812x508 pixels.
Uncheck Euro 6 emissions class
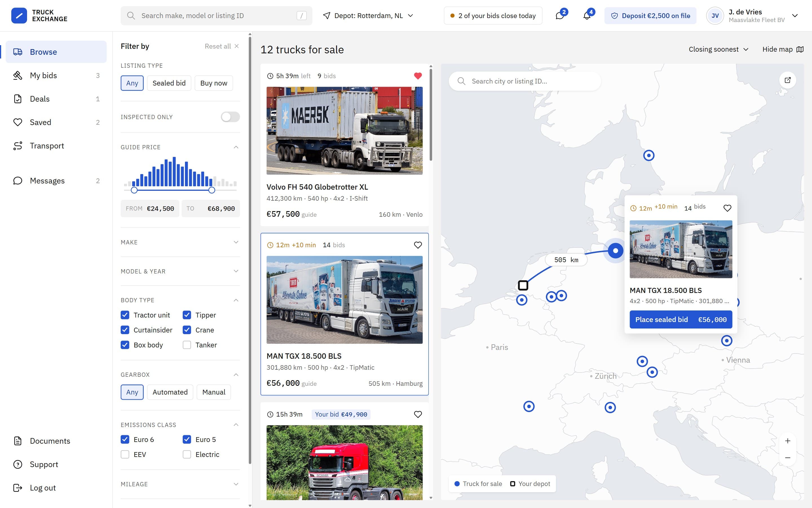click(x=125, y=439)
